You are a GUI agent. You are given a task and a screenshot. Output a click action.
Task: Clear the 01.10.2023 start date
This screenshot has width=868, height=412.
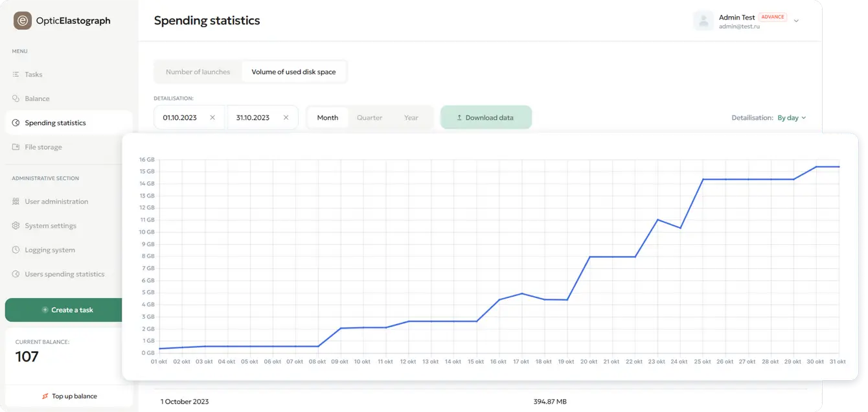click(212, 117)
